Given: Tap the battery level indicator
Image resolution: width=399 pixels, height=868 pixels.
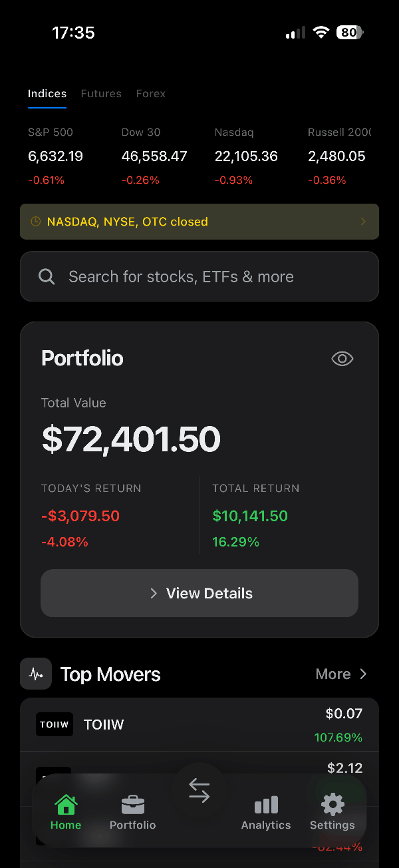Looking at the screenshot, I should click(348, 32).
